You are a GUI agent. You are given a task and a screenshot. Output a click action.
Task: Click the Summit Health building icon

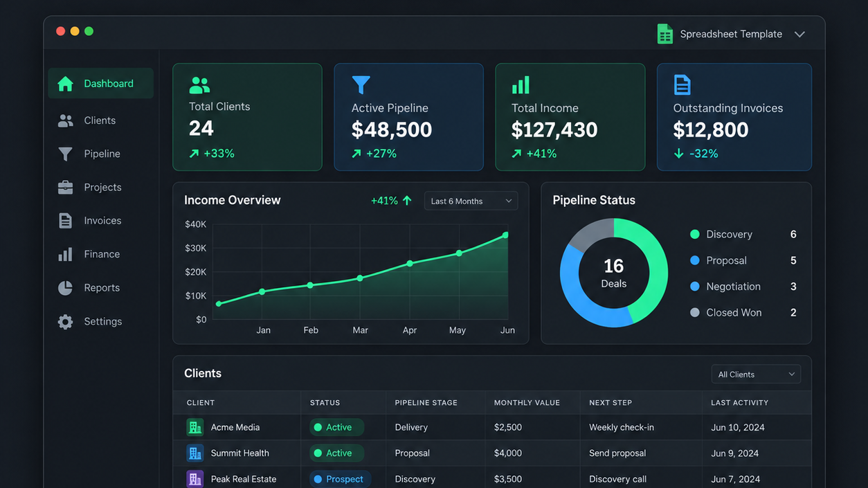tap(195, 453)
